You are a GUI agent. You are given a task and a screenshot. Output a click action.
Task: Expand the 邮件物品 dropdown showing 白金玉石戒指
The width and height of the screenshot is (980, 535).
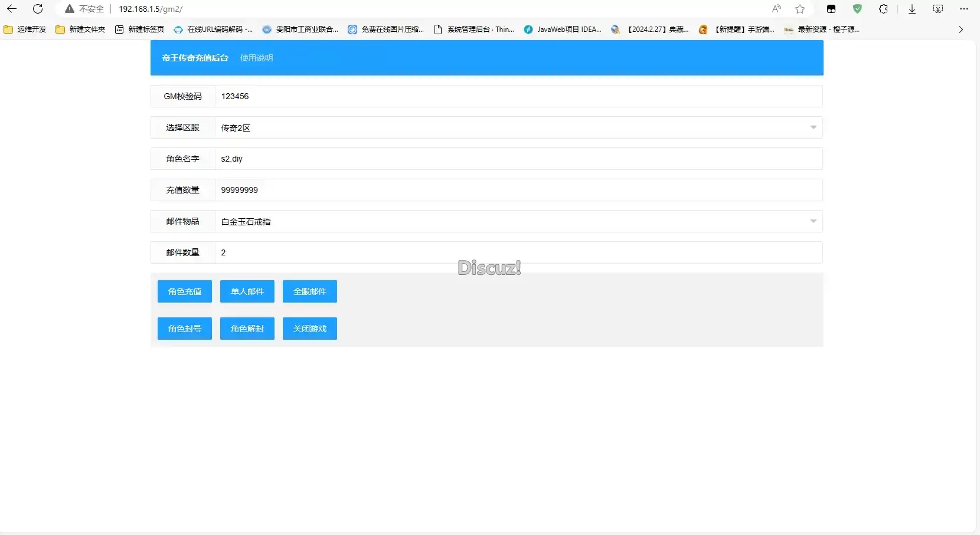518,221
